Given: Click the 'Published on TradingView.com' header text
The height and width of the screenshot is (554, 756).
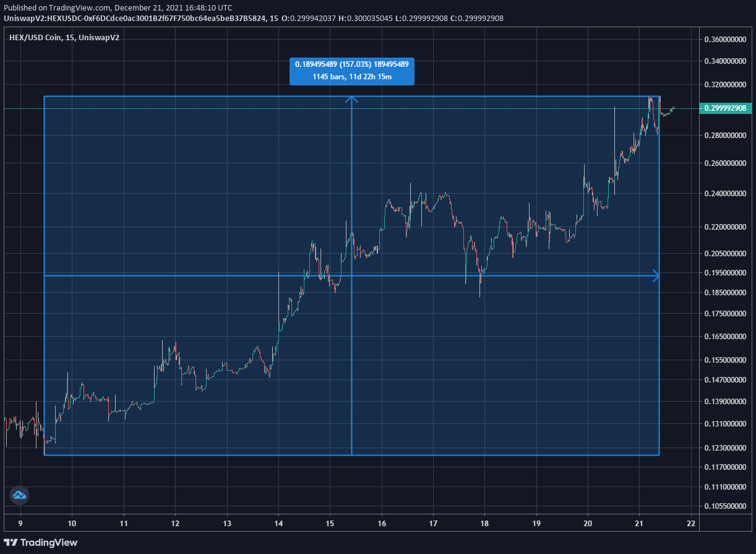Looking at the screenshot, I should tap(118, 8).
